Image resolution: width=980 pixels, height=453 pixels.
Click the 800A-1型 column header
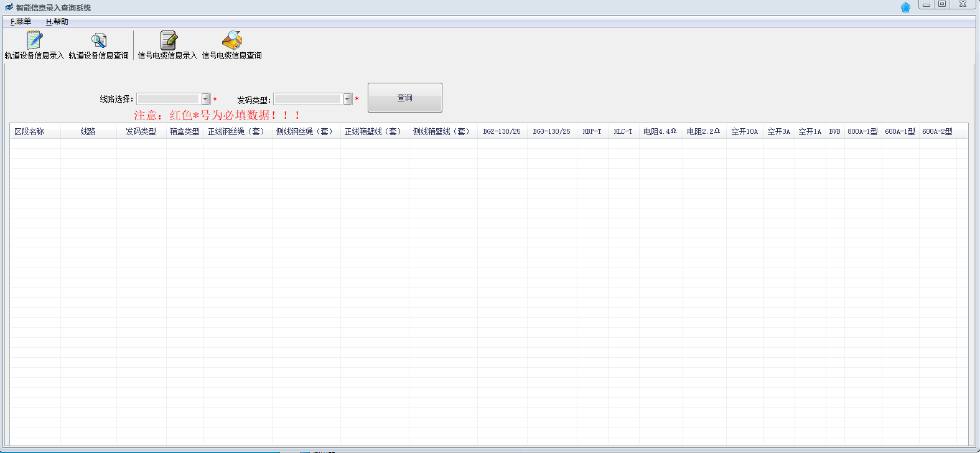[x=863, y=131]
